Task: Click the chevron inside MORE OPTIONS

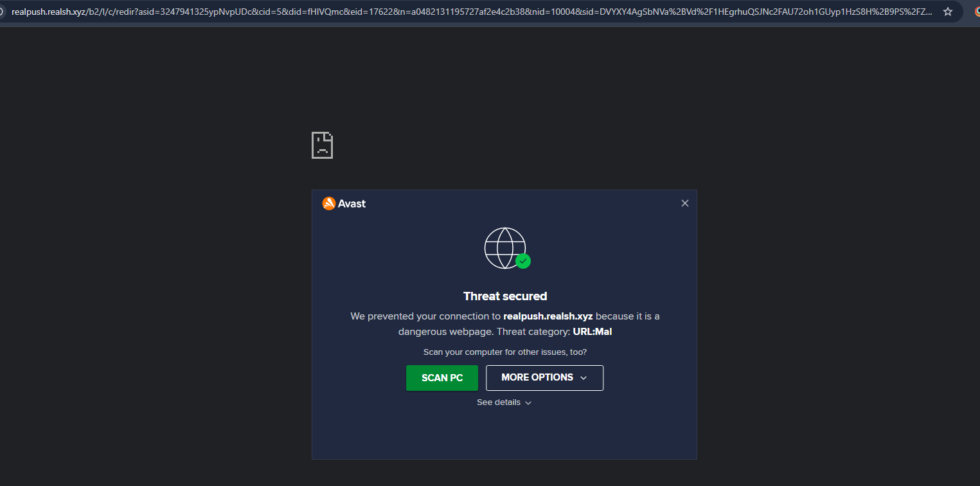Action: pos(584,378)
